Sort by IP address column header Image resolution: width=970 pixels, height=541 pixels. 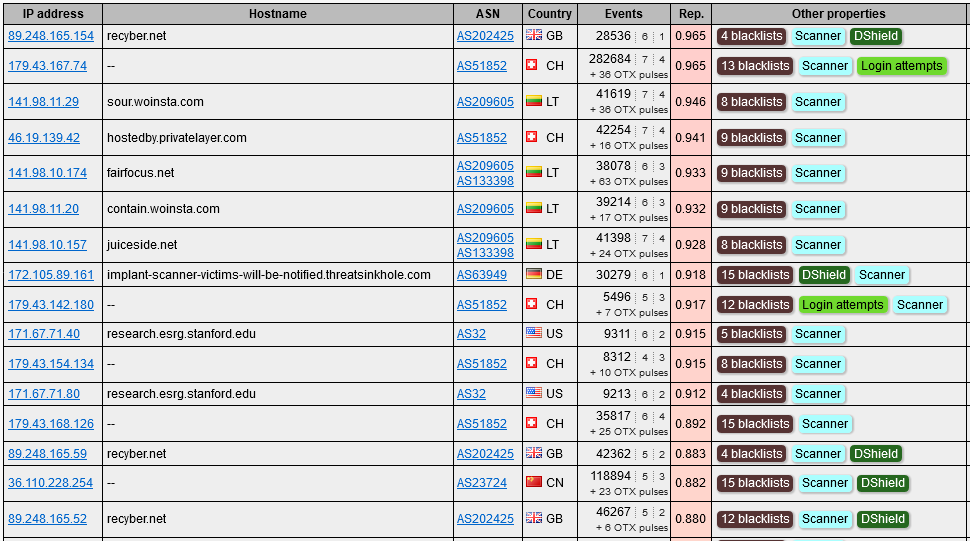click(53, 14)
